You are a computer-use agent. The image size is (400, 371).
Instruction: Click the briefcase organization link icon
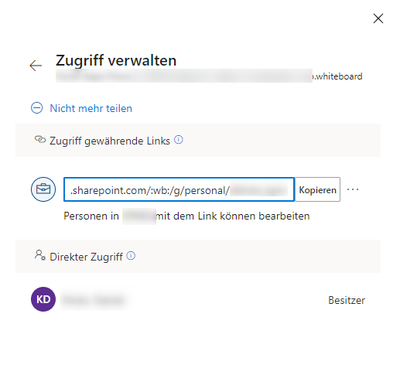43,189
